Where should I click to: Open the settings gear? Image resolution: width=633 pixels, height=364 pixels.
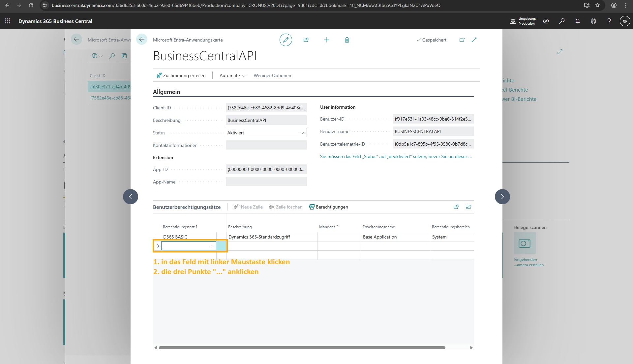tap(593, 21)
